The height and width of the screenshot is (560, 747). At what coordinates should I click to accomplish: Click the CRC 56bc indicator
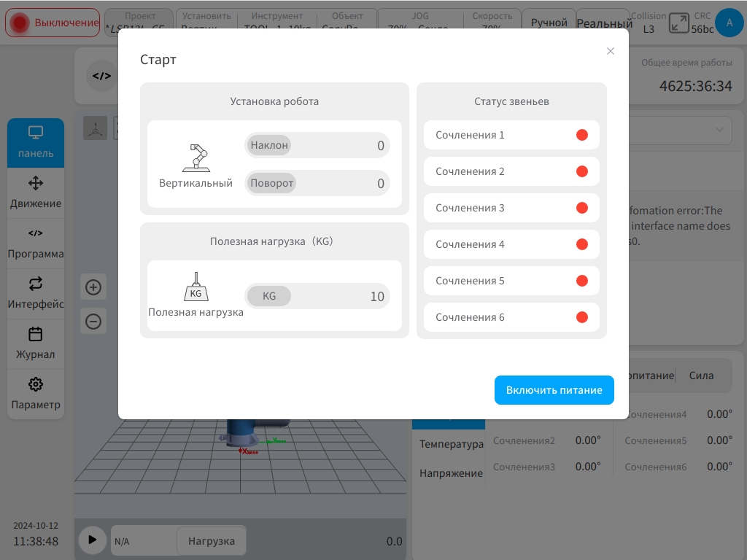pyautogui.click(x=703, y=23)
